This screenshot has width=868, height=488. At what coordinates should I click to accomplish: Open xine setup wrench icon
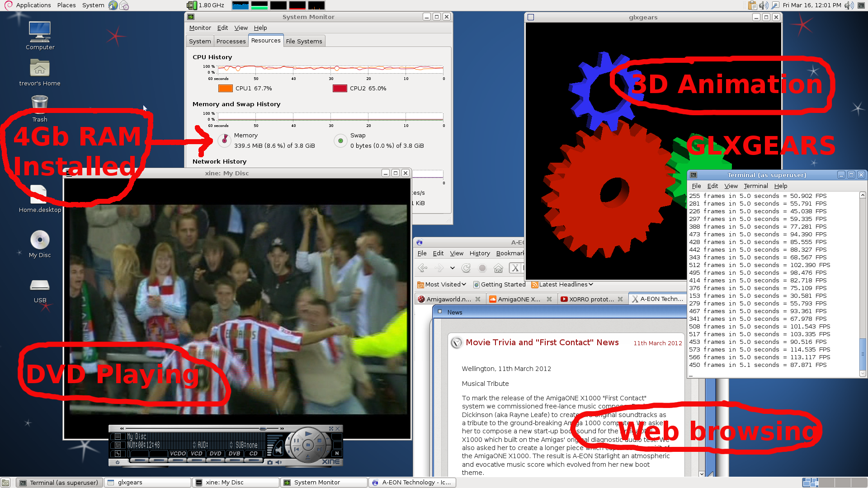(118, 454)
